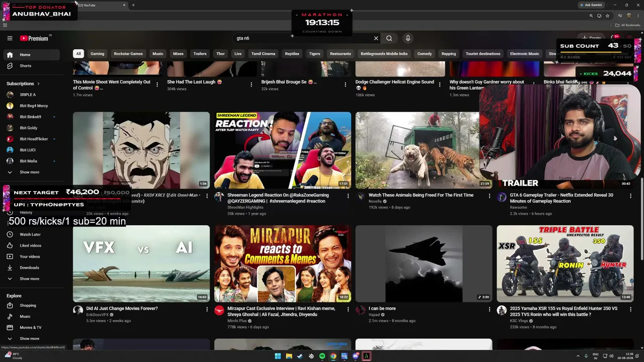The height and width of the screenshot is (362, 644).
Task: Play the VFX vs AI video thumbnail
Action: coord(141,263)
